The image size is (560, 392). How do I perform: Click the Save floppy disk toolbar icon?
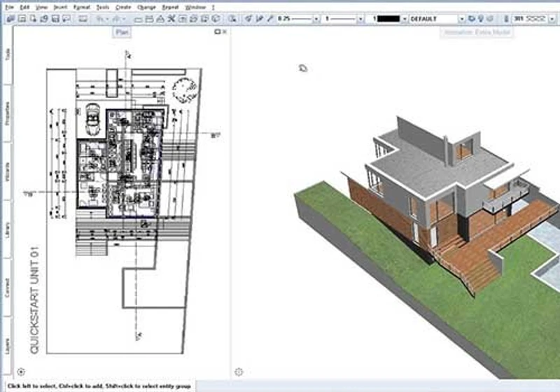55,19
